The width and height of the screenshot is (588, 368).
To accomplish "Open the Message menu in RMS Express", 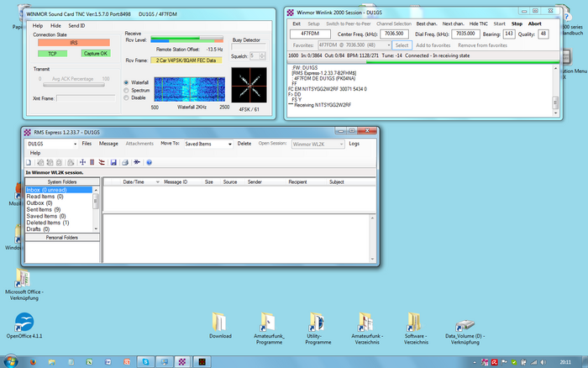I will coord(108,144).
